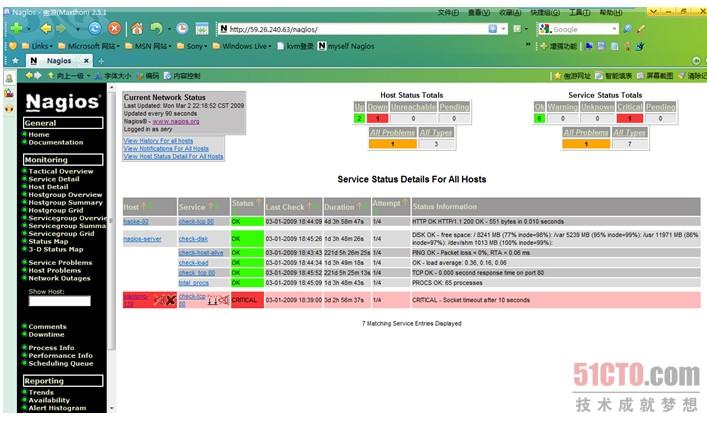
Task: Open the Tools (工具) menu
Action: click(579, 12)
